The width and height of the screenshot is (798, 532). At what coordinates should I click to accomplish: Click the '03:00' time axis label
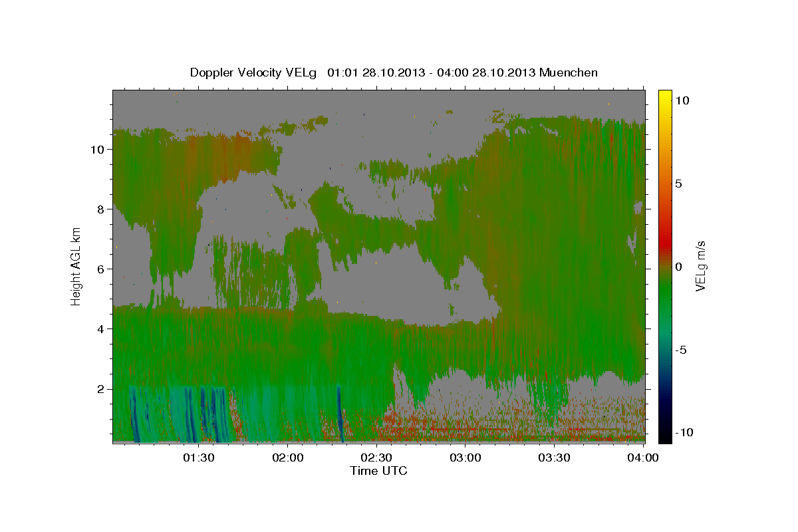(465, 458)
